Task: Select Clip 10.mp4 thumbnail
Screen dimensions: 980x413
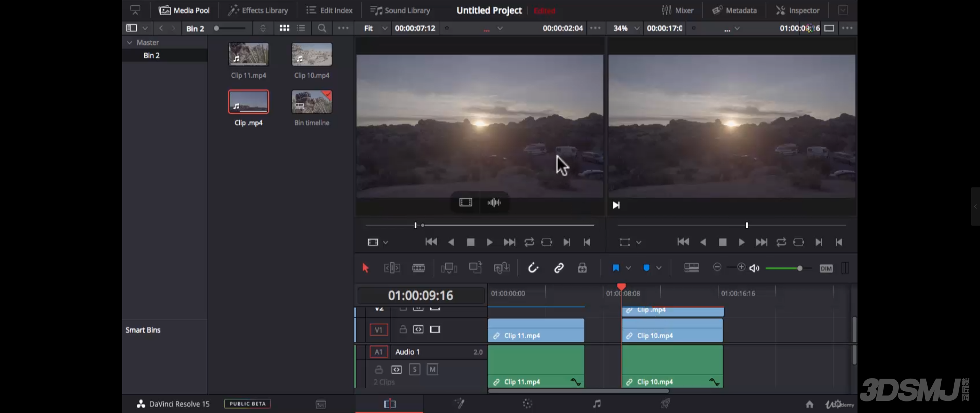Action: tap(312, 54)
